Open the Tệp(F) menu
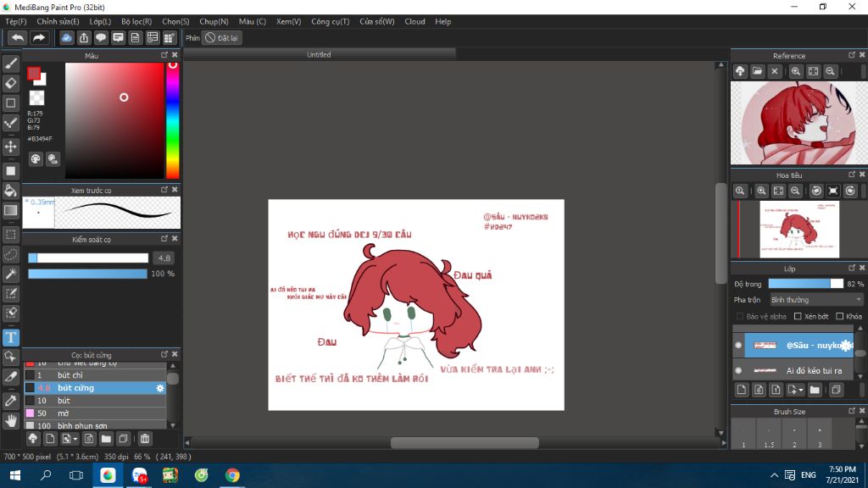Viewport: 868px width, 488px height. 15,21
